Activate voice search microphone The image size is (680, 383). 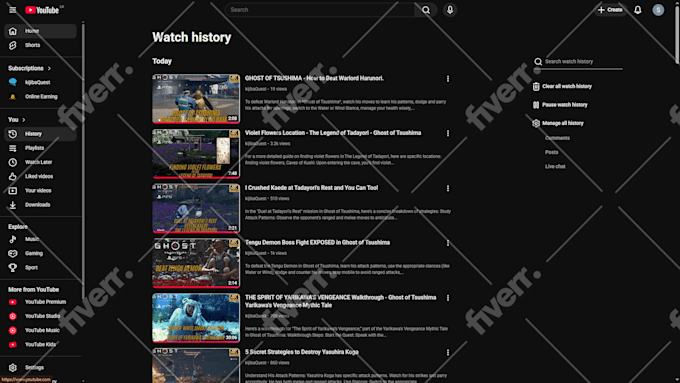point(450,10)
